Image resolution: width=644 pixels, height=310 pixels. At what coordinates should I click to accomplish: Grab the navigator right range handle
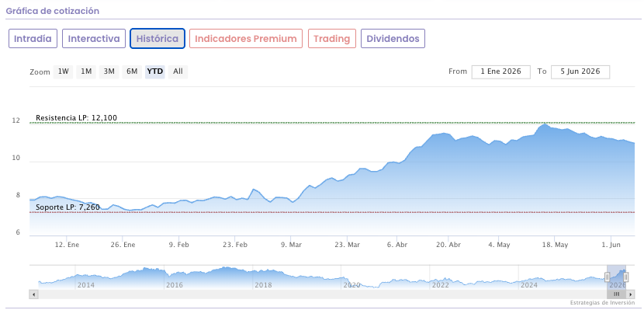click(625, 277)
